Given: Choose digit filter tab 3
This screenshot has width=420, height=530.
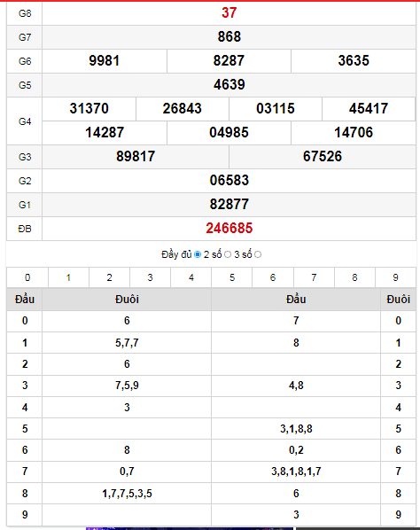Looking at the screenshot, I should click(151, 277).
